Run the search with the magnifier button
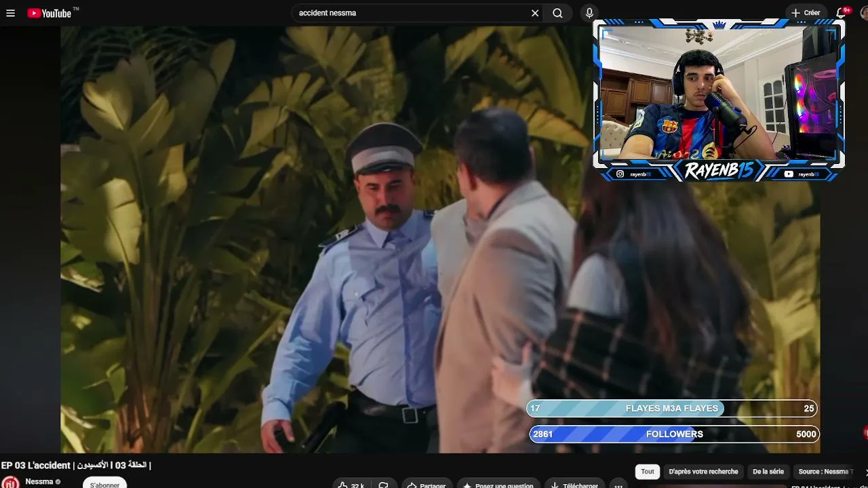This screenshot has height=488, width=868. pyautogui.click(x=557, y=13)
